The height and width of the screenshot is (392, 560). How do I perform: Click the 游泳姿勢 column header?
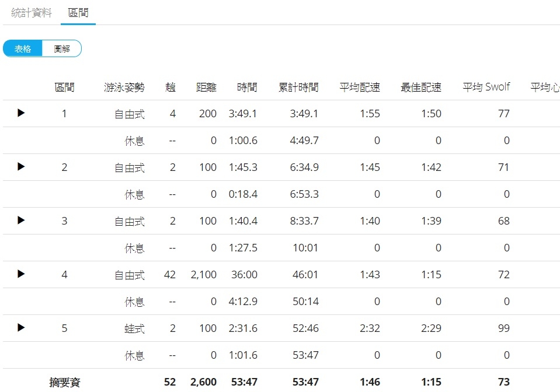tap(124, 87)
